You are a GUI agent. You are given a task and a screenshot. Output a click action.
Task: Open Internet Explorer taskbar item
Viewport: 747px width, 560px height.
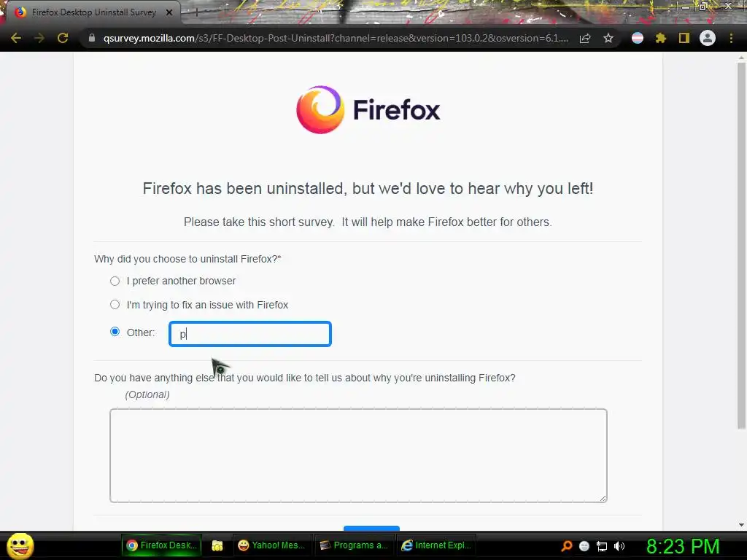436,545
